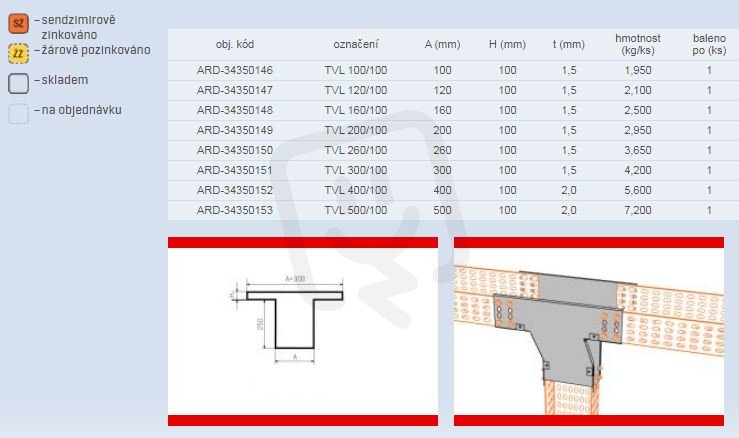The image size is (739, 438).
Task: Select order code ARD-34350153
Action: pos(235,210)
